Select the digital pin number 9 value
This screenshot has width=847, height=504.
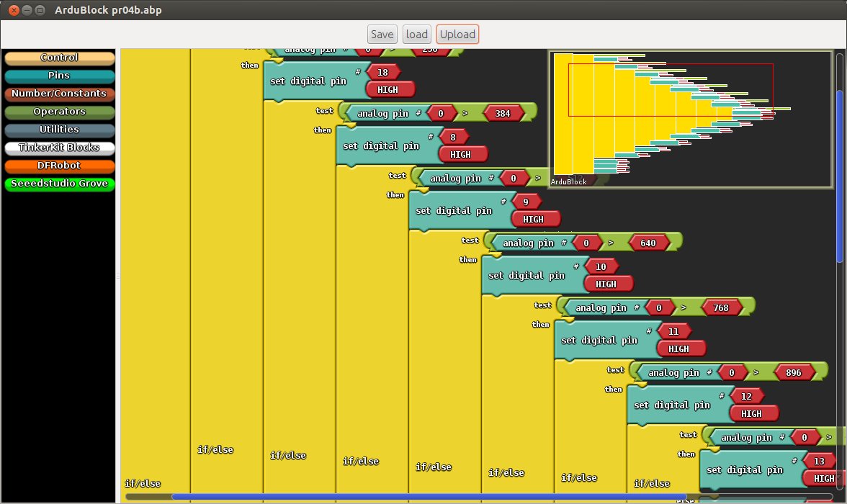tap(526, 202)
